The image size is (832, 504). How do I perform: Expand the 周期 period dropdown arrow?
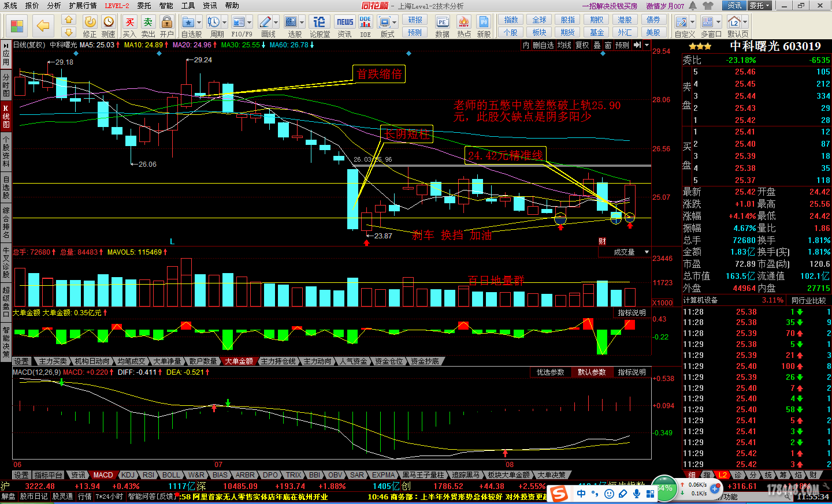click(x=224, y=23)
